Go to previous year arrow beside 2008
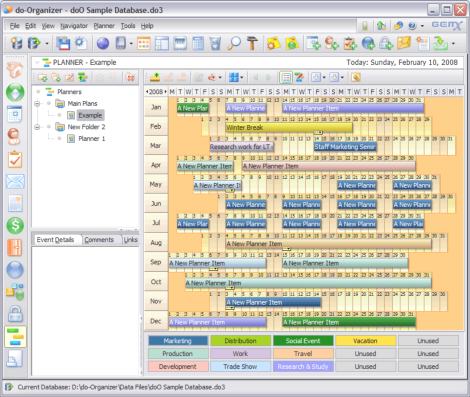This screenshot has height=397, width=470. (x=147, y=92)
